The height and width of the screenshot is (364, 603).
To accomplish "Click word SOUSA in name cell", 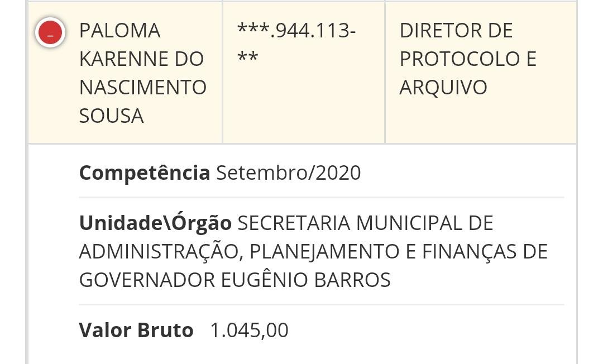I will coord(112,116).
